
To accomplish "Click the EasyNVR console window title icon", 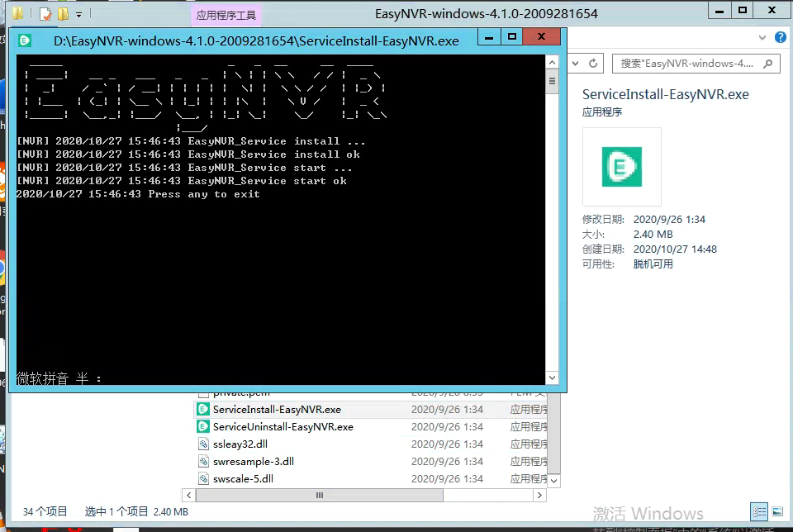I will (x=24, y=40).
